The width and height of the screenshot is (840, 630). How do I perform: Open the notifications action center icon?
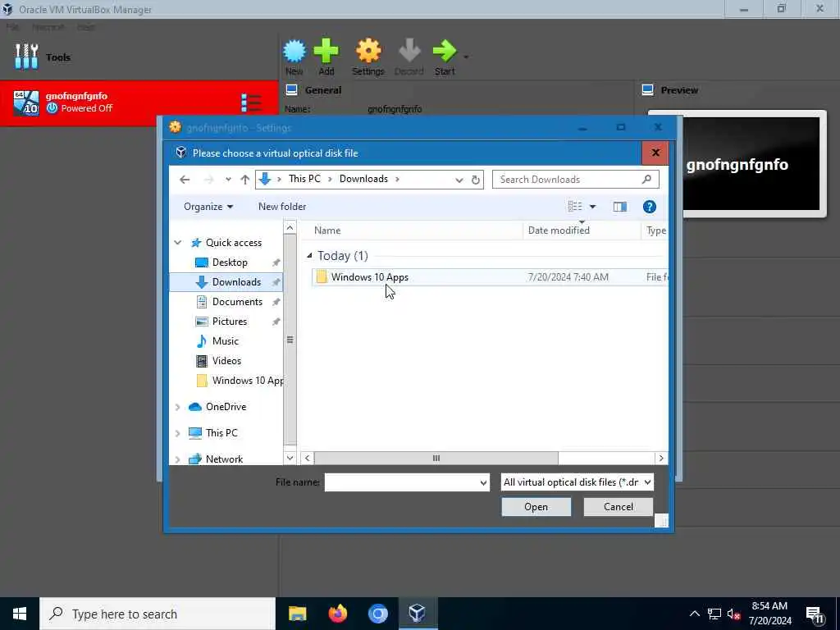coord(815,614)
